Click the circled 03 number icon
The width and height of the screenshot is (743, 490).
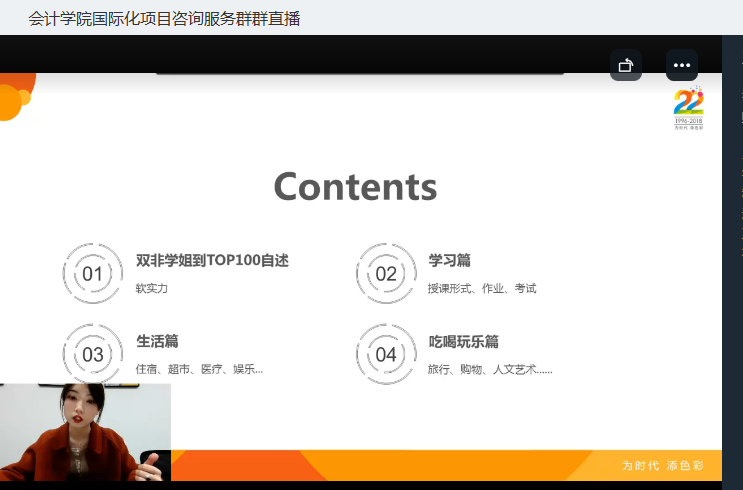click(93, 354)
